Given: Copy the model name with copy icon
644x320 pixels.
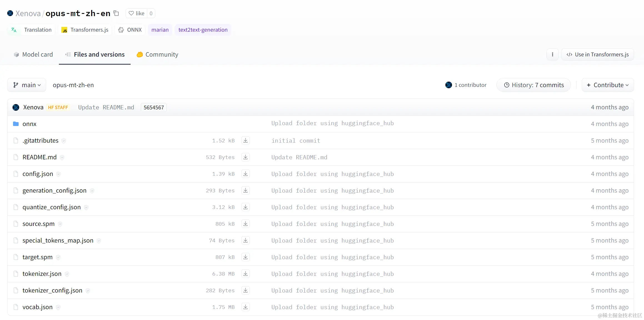Looking at the screenshot, I should coord(116,13).
